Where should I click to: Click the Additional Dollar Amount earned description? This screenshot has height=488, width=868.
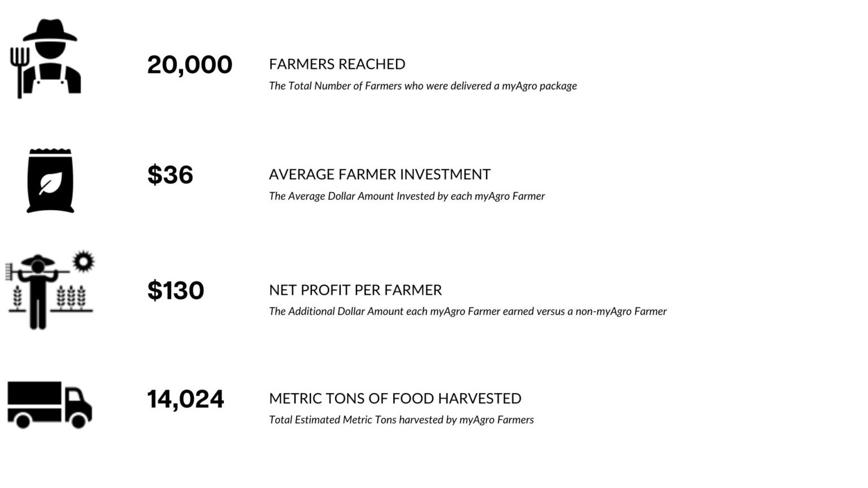coord(468,311)
